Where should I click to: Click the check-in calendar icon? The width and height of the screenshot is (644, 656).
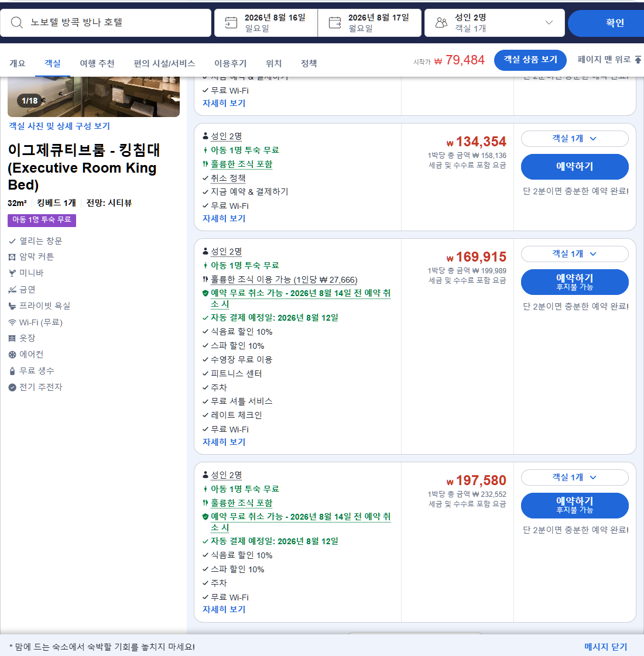click(x=231, y=23)
